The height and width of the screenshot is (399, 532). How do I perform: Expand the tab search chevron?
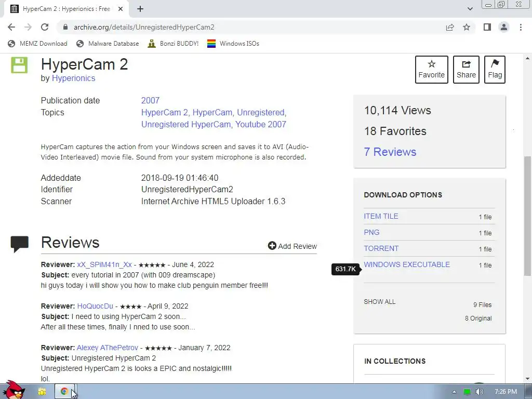470,9
